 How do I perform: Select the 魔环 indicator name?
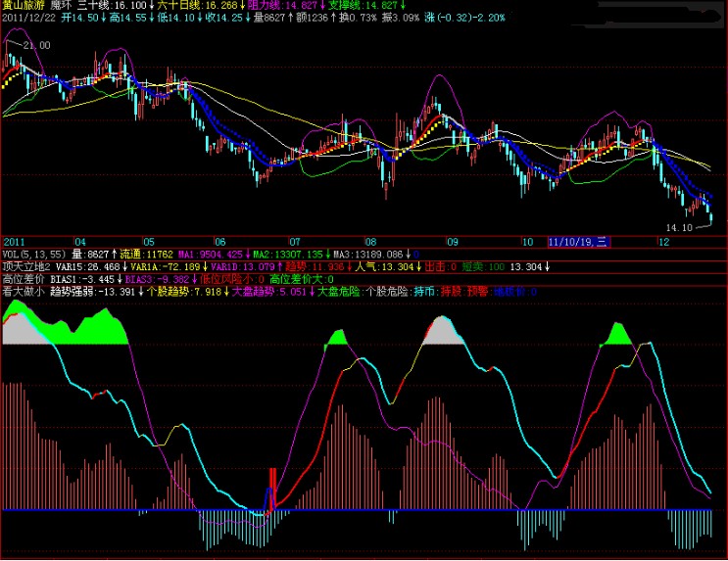point(62,6)
